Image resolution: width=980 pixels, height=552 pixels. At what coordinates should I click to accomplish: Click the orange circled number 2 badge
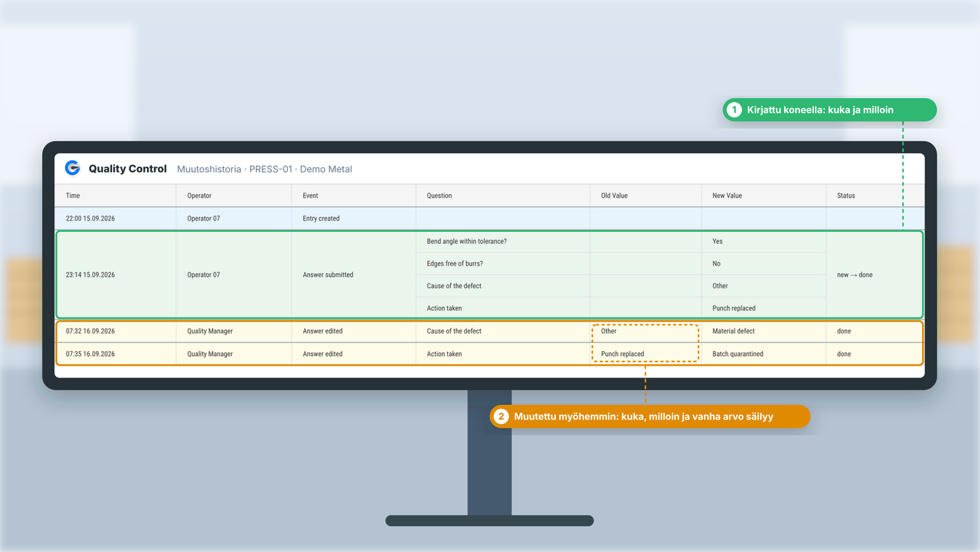tap(500, 416)
